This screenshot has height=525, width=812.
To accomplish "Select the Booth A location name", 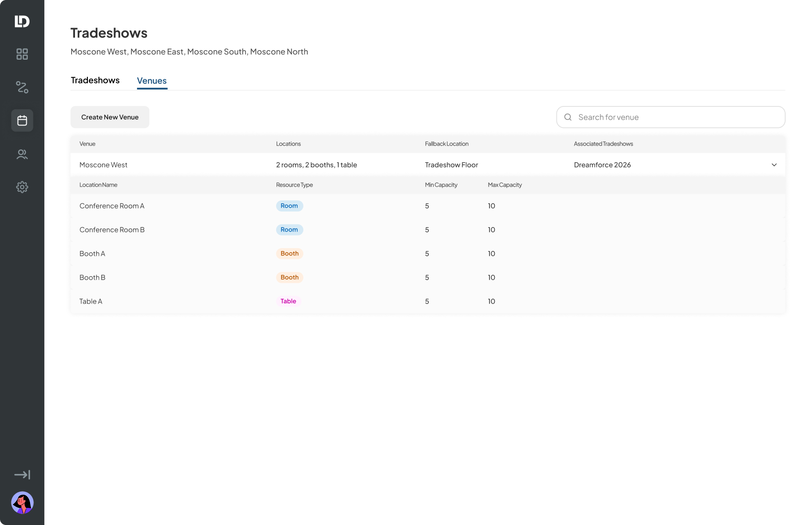I will tap(92, 253).
